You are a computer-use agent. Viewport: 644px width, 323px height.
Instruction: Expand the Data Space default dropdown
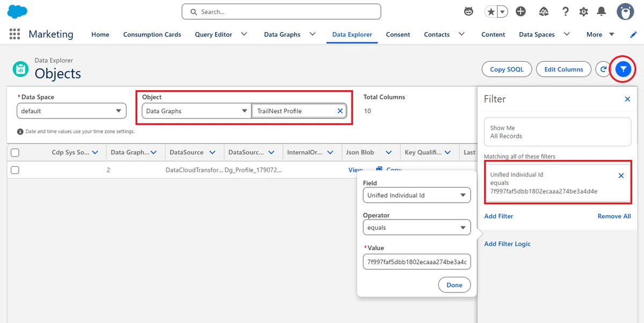71,111
